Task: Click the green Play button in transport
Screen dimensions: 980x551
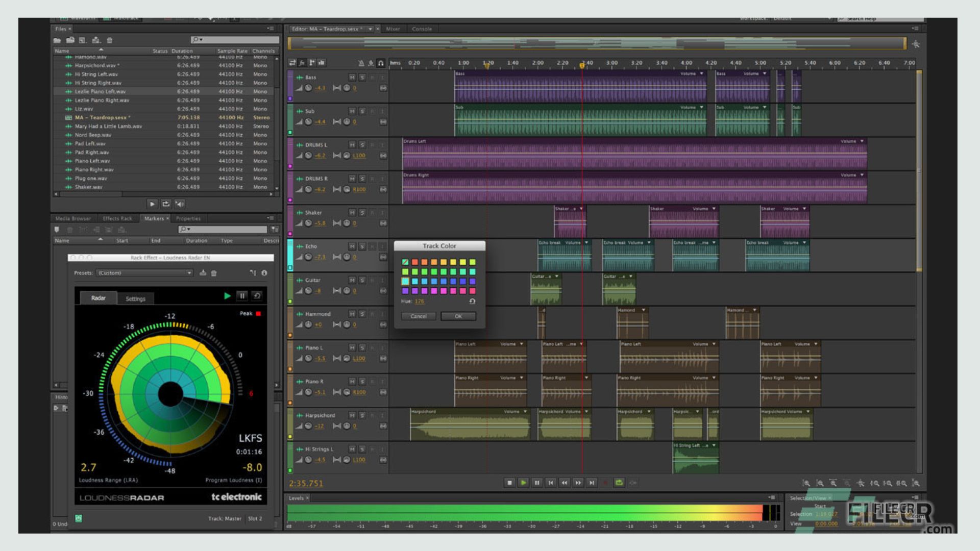Action: pyautogui.click(x=523, y=483)
